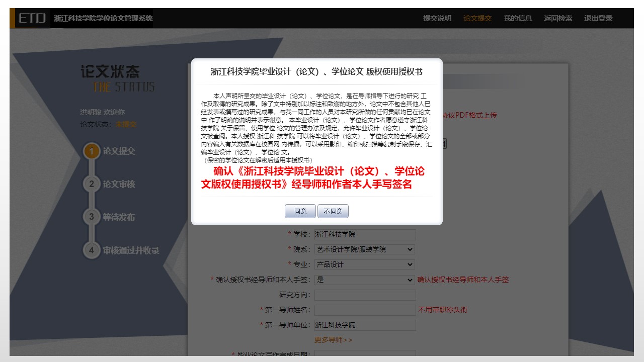644x362 pixels.
Task: Select step 3 circle 等待发布
Action: point(92,217)
